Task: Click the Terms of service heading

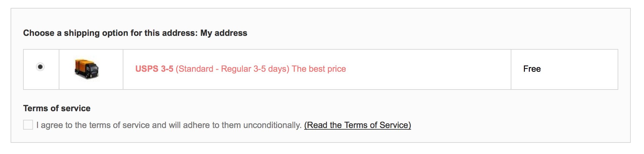Action: (x=57, y=108)
